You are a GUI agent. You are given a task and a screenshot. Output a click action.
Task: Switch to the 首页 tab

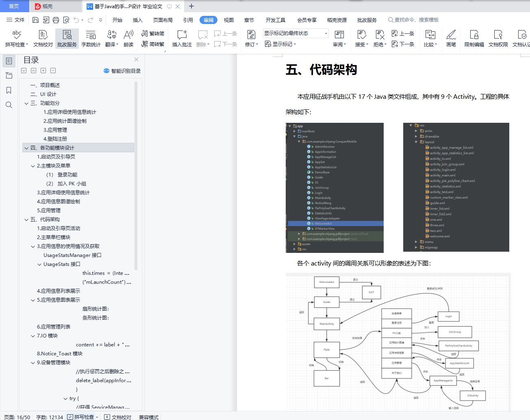pyautogui.click(x=14, y=6)
